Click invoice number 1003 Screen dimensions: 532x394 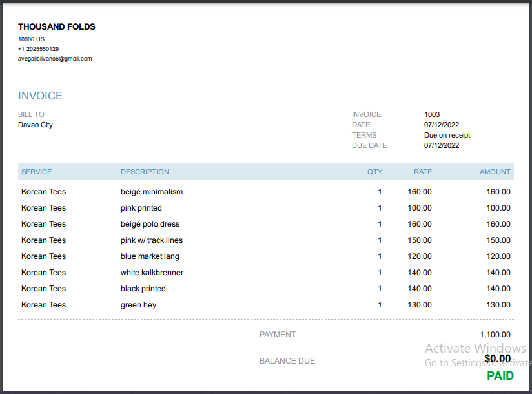tap(432, 114)
